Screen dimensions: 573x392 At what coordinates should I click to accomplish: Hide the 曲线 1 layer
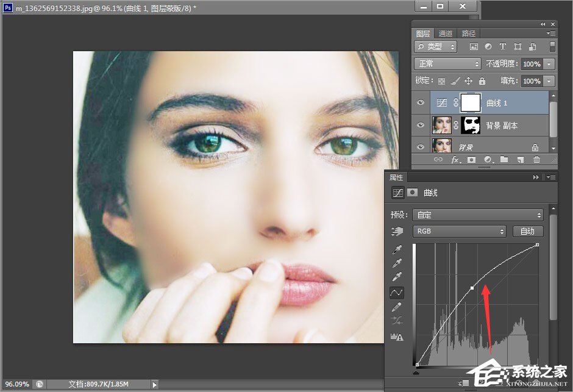(421, 103)
